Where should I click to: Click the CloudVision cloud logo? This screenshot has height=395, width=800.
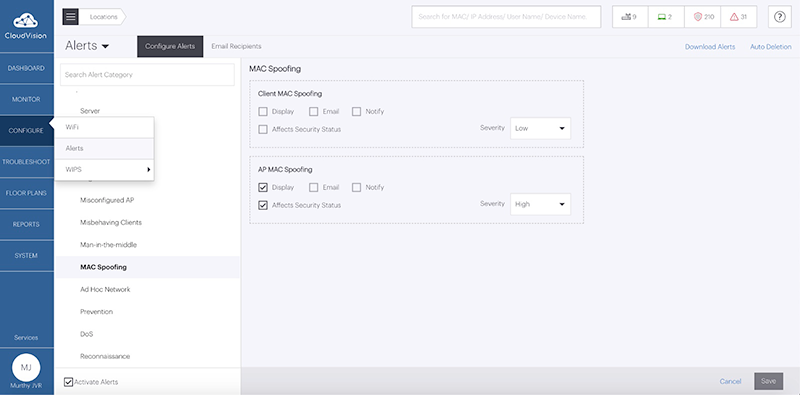pos(26,21)
